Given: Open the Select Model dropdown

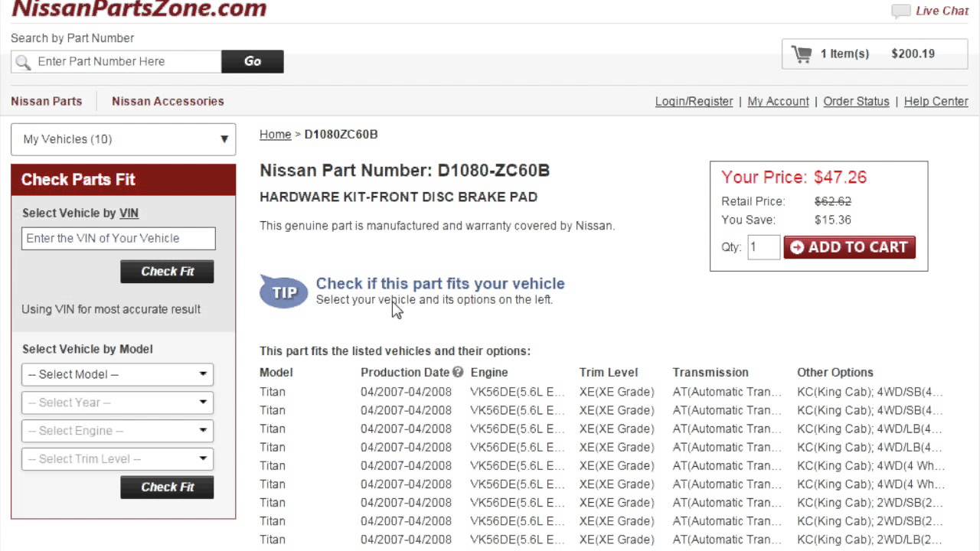Looking at the screenshot, I should [x=117, y=374].
